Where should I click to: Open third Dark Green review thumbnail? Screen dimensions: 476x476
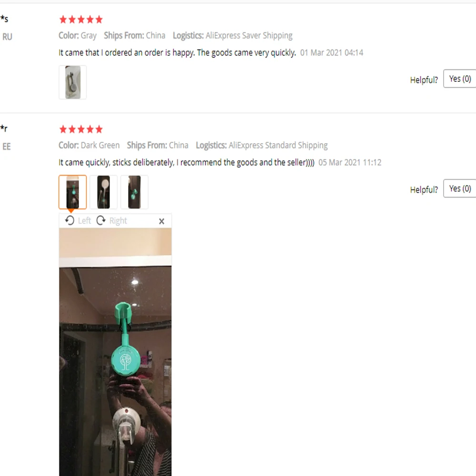(x=135, y=192)
